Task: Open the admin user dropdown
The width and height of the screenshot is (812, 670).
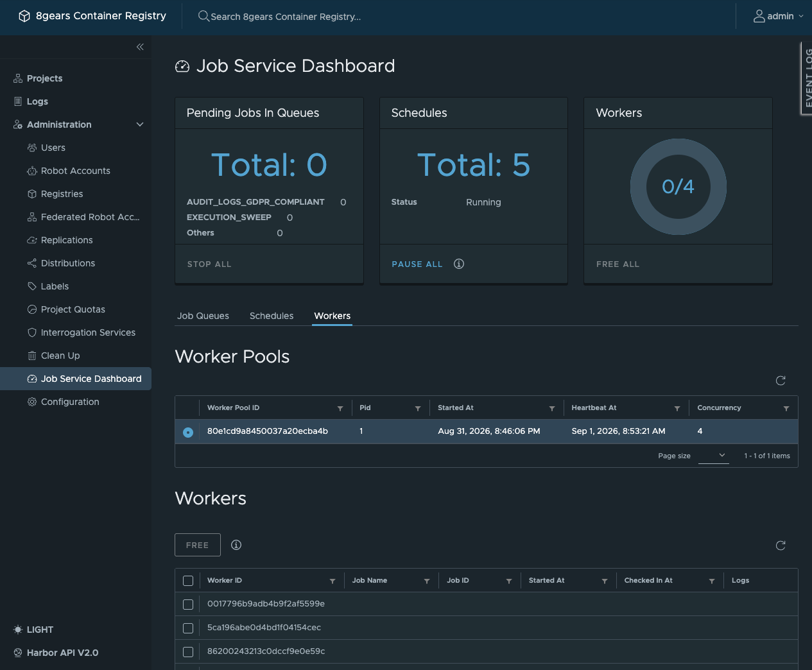Action: [x=779, y=16]
